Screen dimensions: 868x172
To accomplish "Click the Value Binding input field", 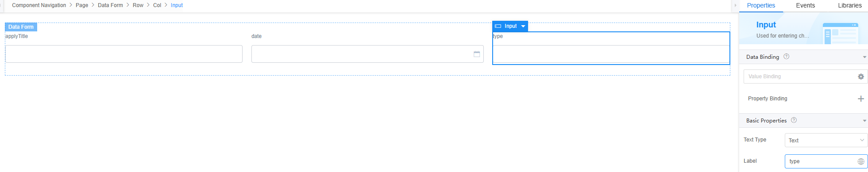I will click(x=800, y=76).
